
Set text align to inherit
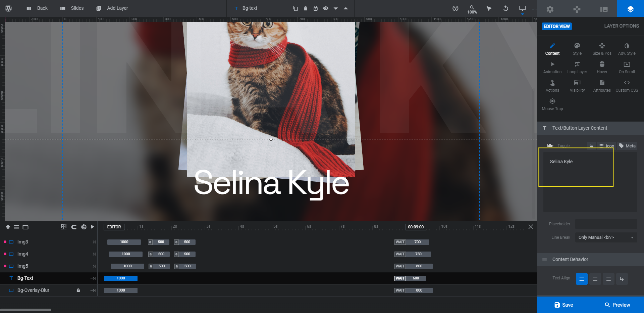[x=622, y=279]
